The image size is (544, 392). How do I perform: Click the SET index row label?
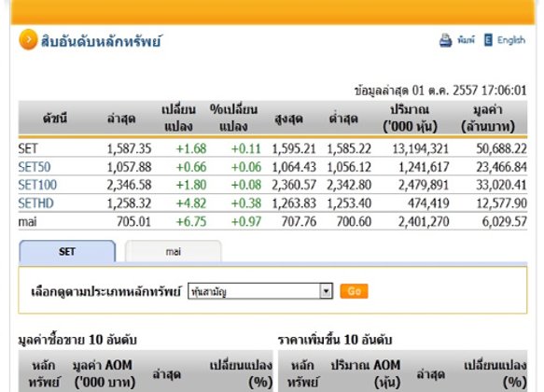tap(28, 148)
